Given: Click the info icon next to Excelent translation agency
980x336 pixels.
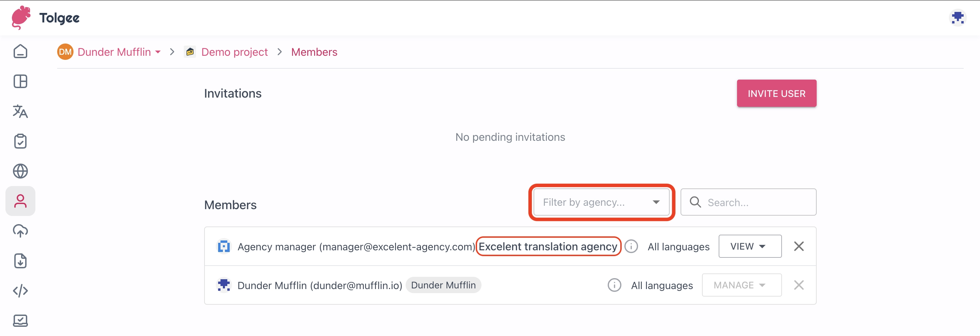Looking at the screenshot, I should 631,246.
